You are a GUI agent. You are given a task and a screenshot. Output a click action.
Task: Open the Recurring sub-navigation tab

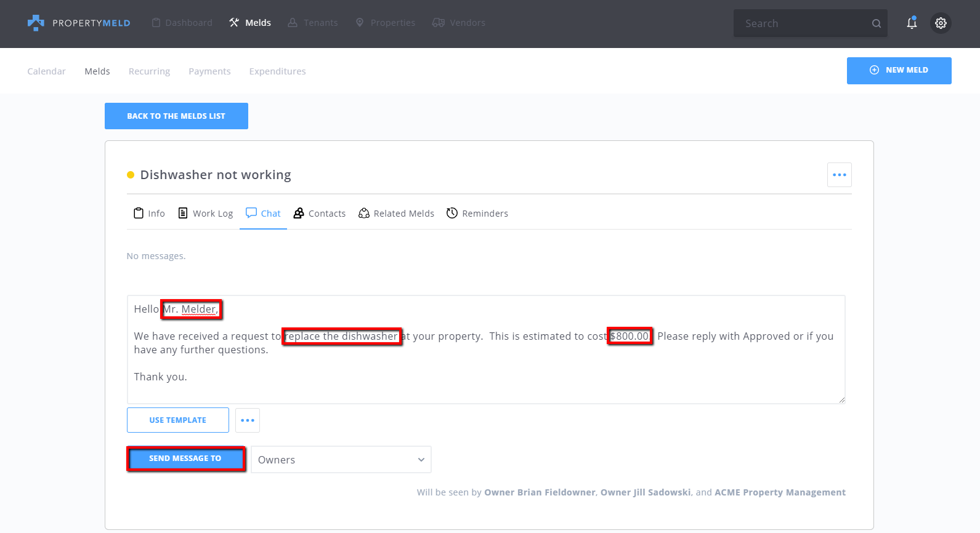point(149,71)
